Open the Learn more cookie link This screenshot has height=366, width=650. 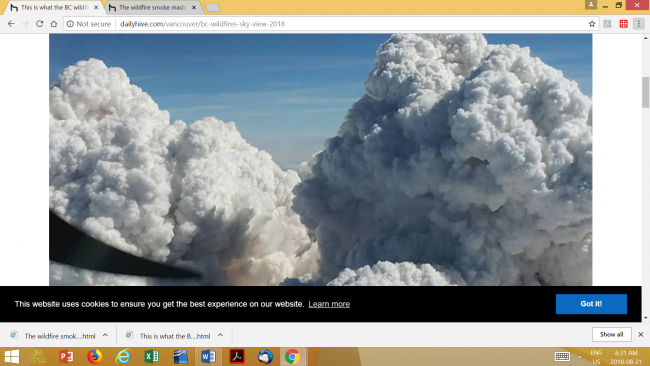click(x=329, y=304)
